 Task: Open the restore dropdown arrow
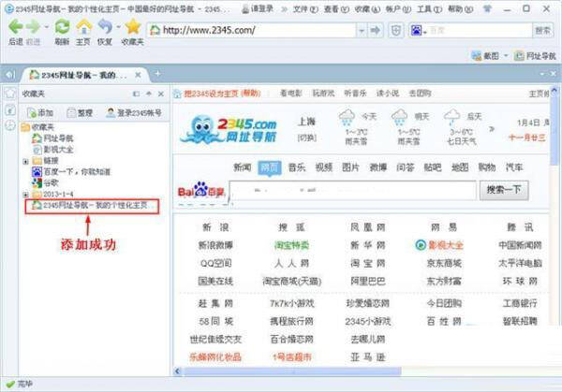[x=118, y=27]
